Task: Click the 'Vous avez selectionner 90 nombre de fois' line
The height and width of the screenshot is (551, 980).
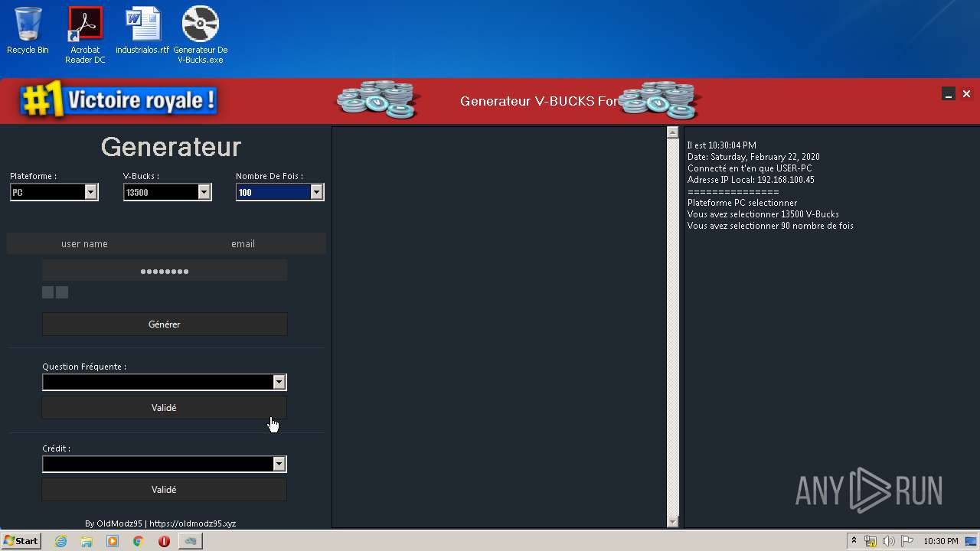Action: tap(770, 226)
